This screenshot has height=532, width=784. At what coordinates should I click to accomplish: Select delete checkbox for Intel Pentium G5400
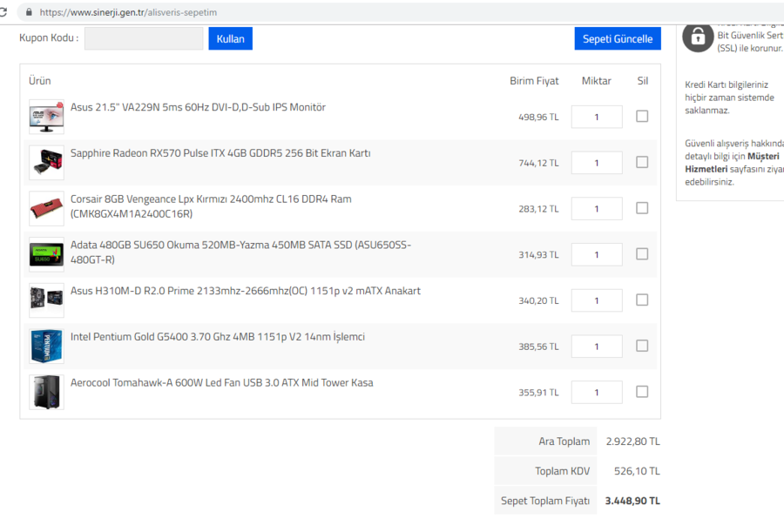click(642, 346)
